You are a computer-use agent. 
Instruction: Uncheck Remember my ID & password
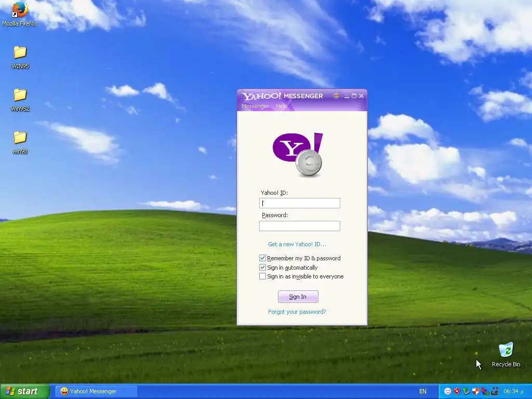point(262,258)
